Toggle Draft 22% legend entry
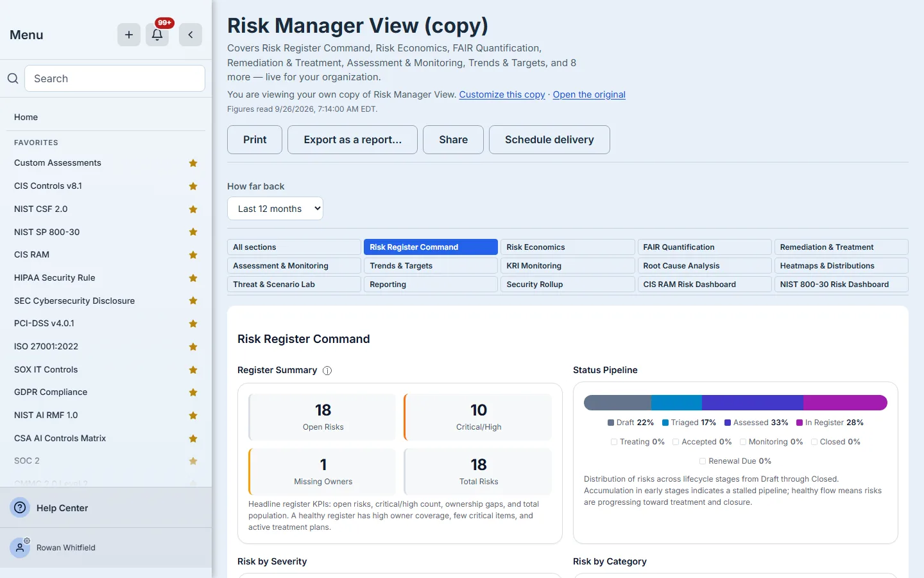This screenshot has height=578, width=924. tap(631, 423)
